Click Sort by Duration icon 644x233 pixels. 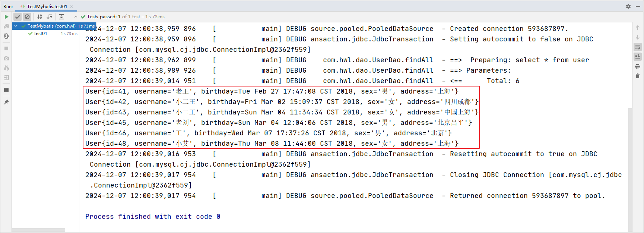pos(49,17)
